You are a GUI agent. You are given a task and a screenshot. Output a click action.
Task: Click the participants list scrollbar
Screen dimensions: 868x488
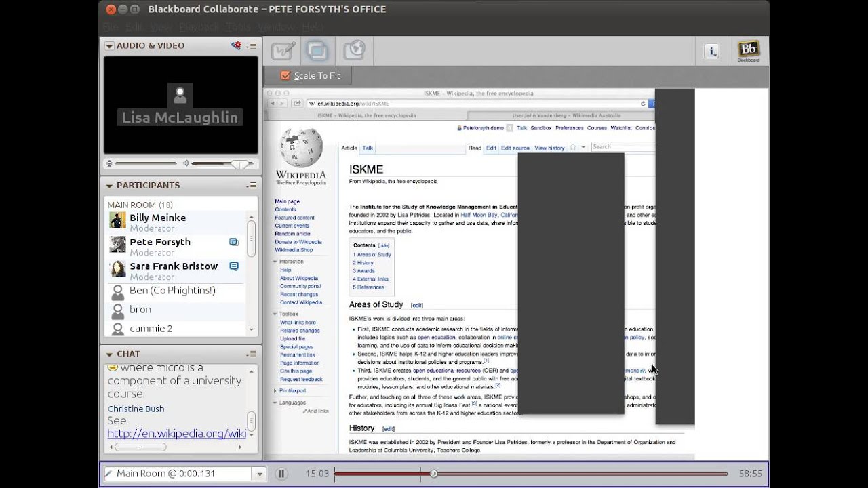(251, 238)
